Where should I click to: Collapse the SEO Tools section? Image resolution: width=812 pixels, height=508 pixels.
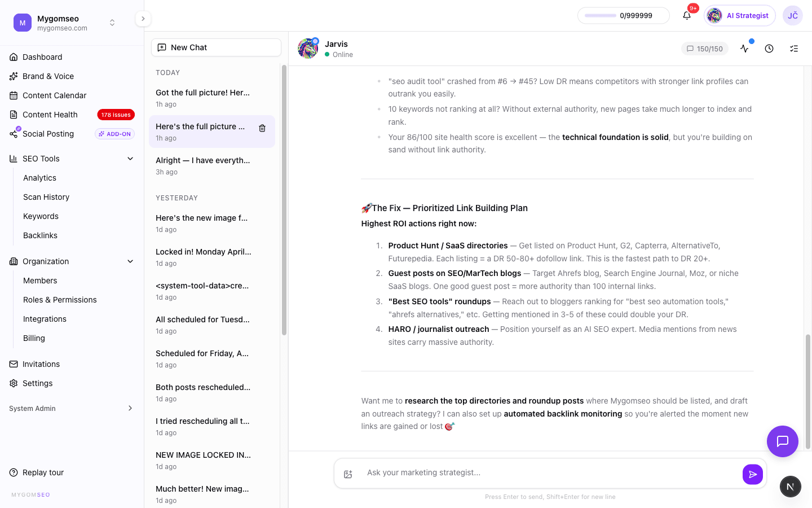(x=130, y=159)
